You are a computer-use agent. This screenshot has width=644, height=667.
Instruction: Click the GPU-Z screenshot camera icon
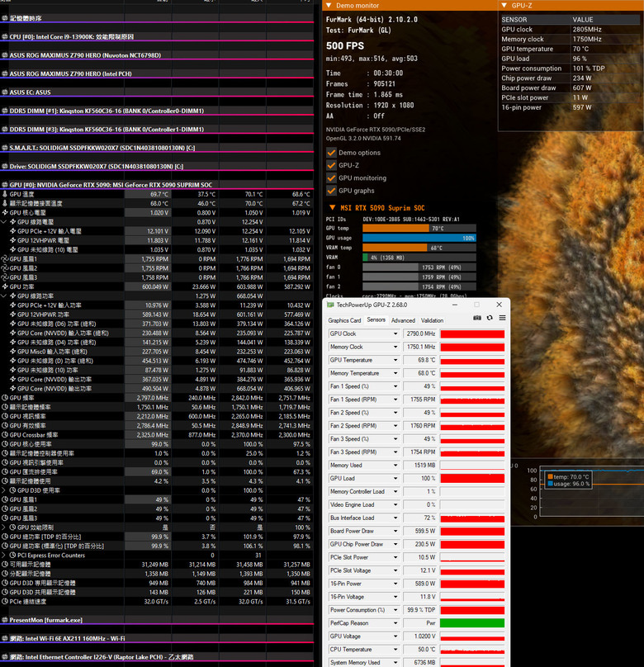(477, 318)
